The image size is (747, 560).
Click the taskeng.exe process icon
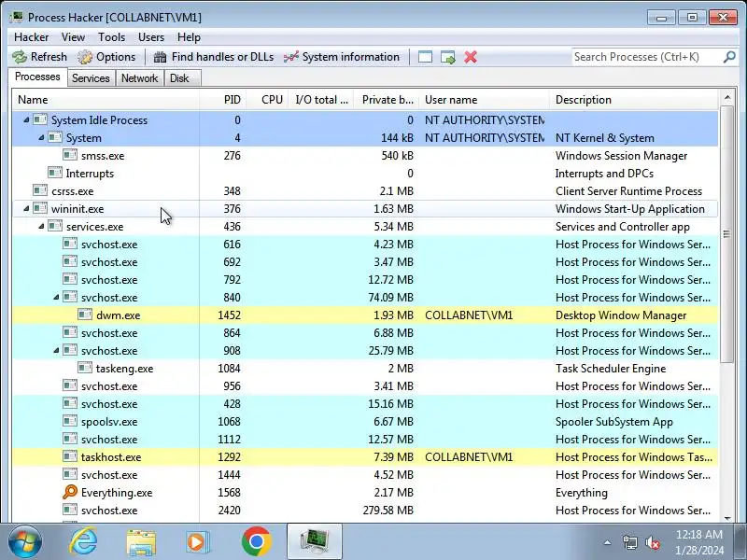(85, 368)
